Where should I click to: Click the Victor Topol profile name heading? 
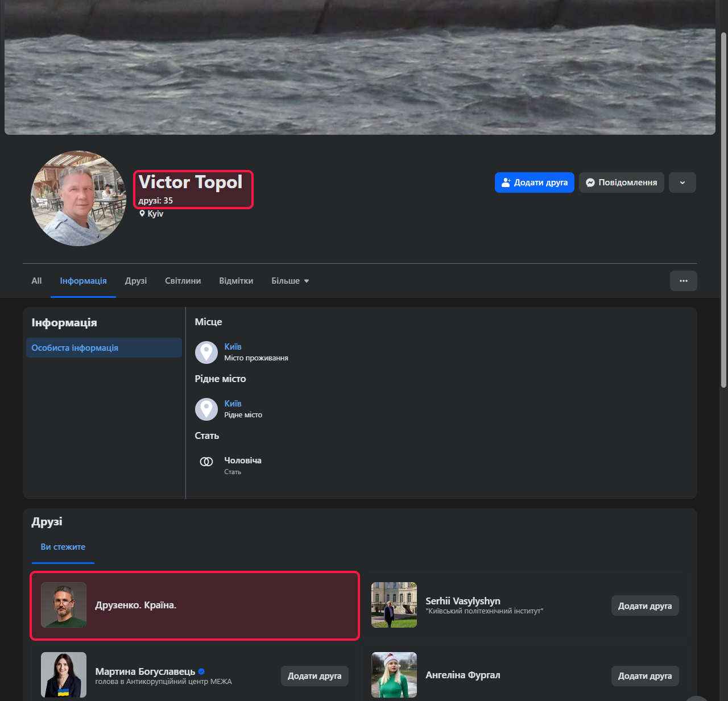point(191,182)
